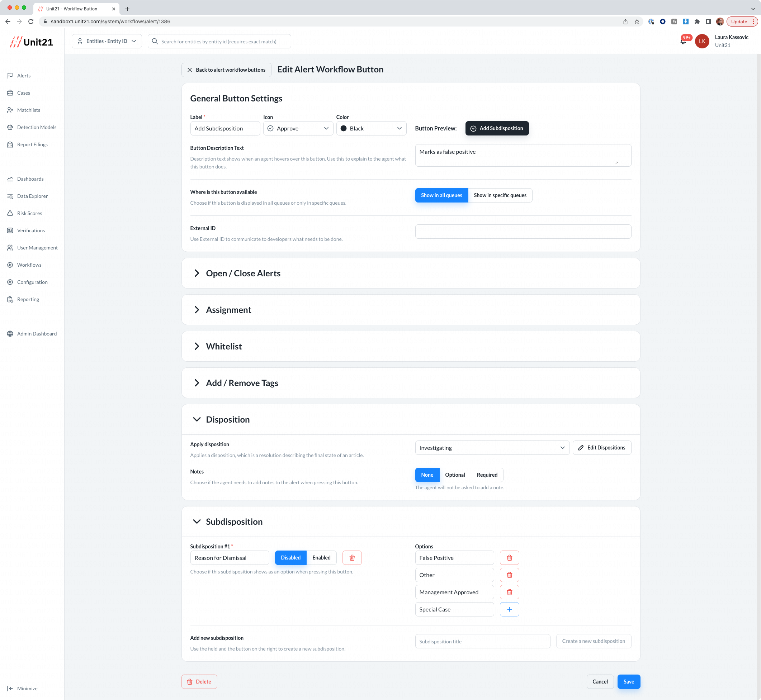Set Notes to Optional

click(455, 475)
